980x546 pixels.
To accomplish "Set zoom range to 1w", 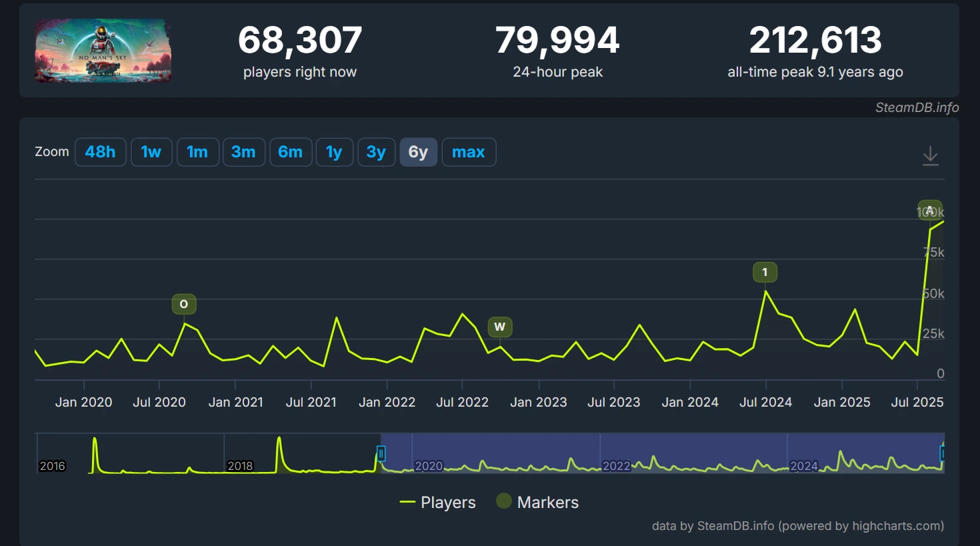I will click(x=151, y=152).
